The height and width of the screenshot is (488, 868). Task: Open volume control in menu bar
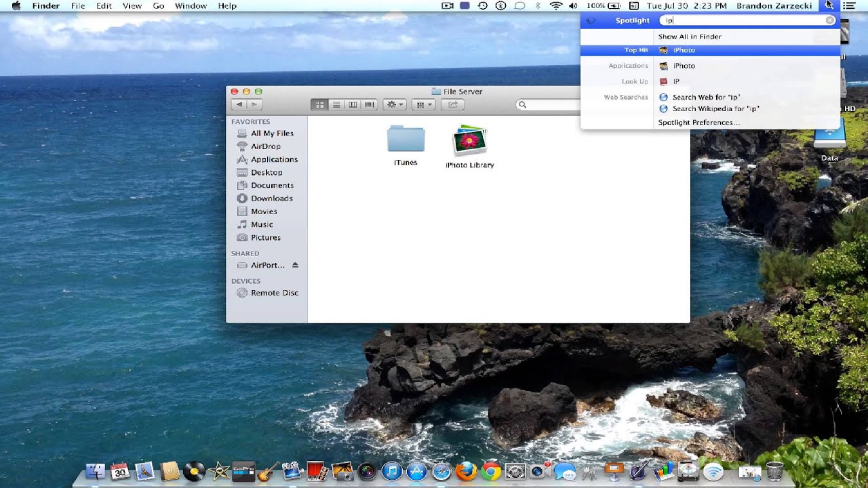coord(574,5)
